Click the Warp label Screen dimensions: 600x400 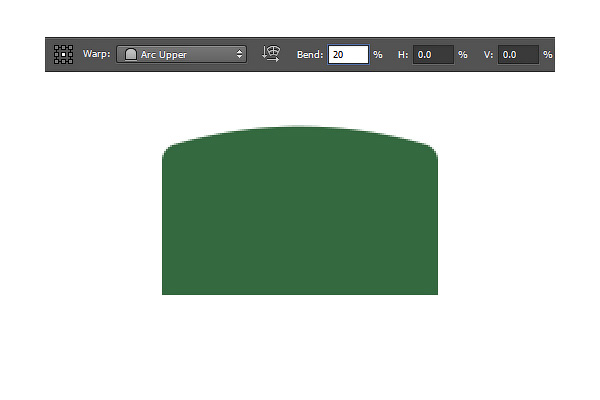pos(96,54)
